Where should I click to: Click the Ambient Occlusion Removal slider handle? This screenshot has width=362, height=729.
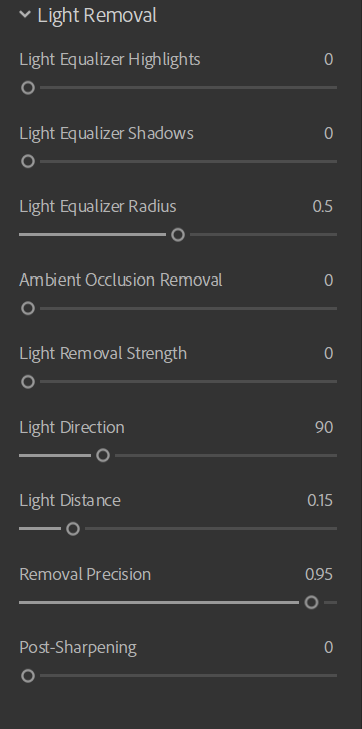pyautogui.click(x=28, y=308)
